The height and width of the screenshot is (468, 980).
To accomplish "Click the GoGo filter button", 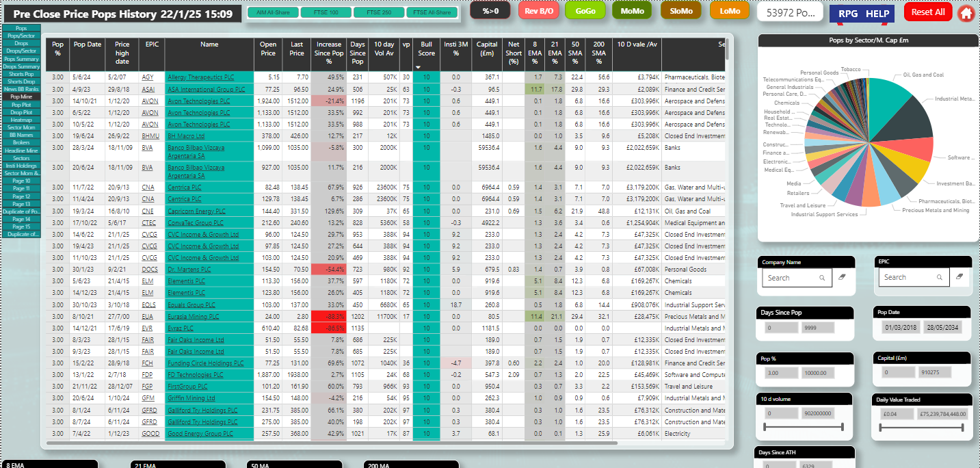I will point(585,11).
